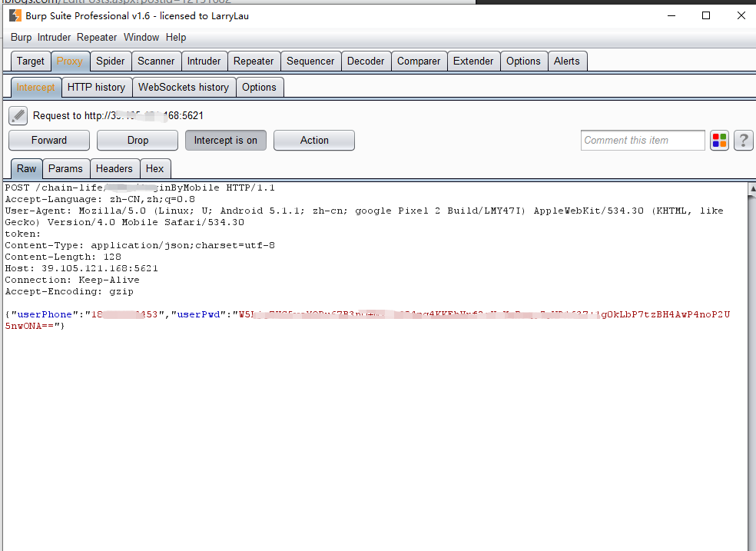Click the Comment this item field
Image resolution: width=756 pixels, height=551 pixels.
[x=643, y=141]
